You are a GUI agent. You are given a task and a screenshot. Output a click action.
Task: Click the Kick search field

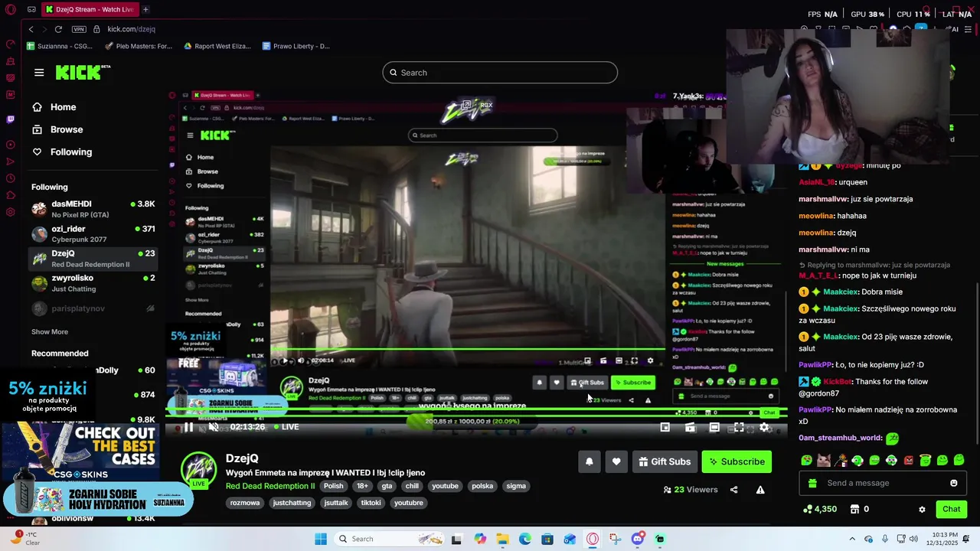[500, 73]
